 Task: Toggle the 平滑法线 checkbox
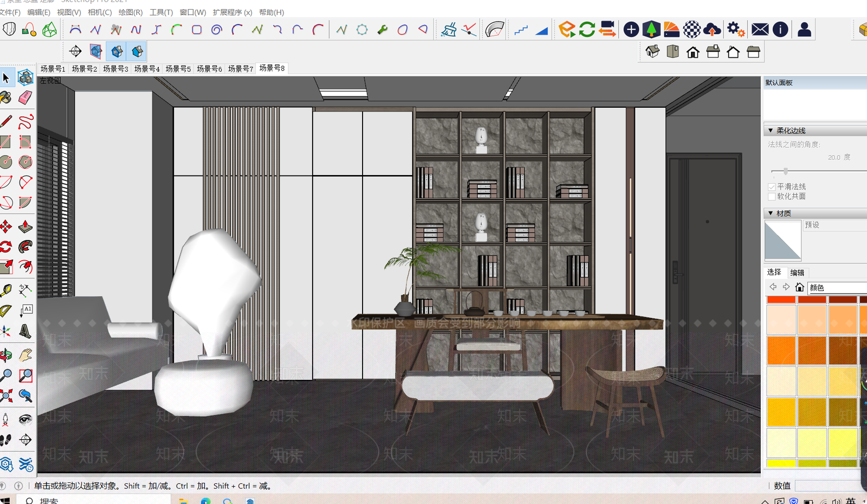[x=772, y=186]
